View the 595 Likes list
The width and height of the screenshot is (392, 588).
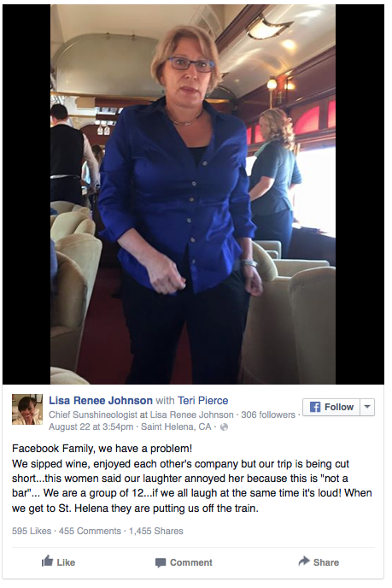pos(32,531)
